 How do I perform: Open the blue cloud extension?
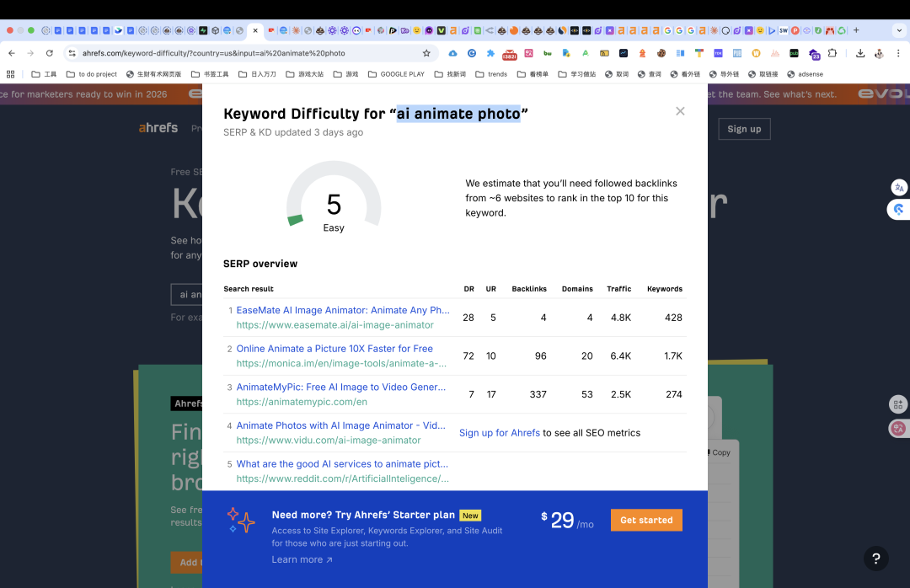pos(452,53)
